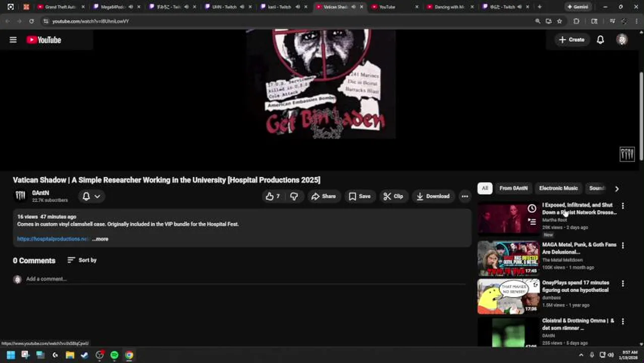The height and width of the screenshot is (363, 644).
Task: Open Chrome extensions puzzle icon
Action: point(576,21)
